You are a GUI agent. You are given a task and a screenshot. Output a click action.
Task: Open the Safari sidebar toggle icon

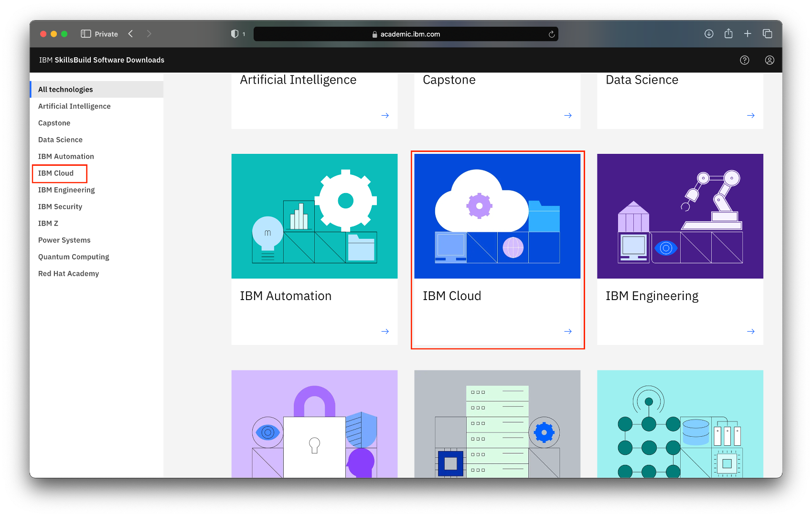[86, 34]
